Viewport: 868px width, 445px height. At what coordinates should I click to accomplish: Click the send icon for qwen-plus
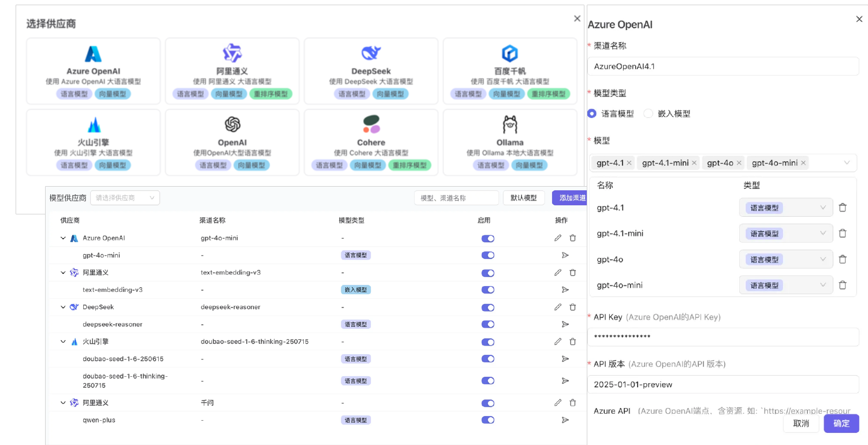565,420
